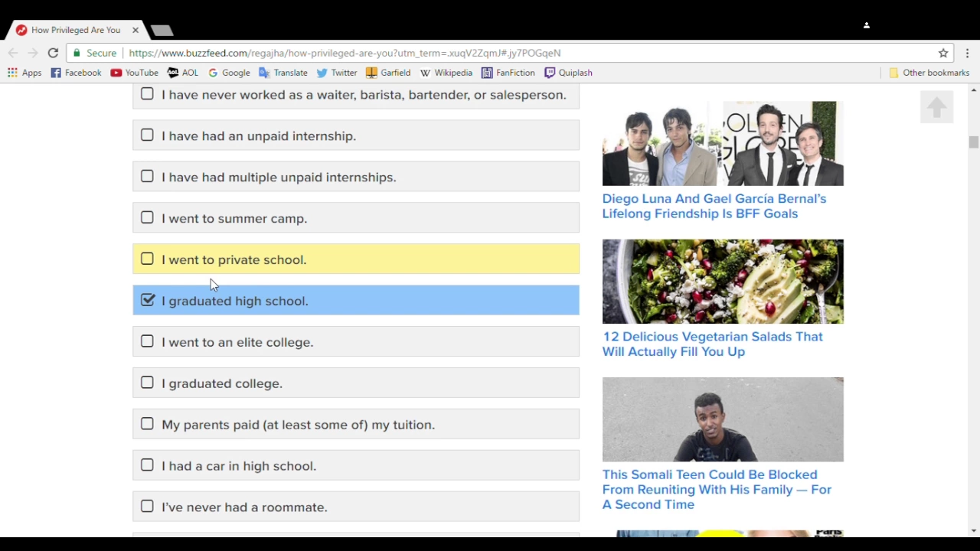Check 'I went to private school'
Viewport: 980px width, 551px height.
pyautogui.click(x=147, y=259)
